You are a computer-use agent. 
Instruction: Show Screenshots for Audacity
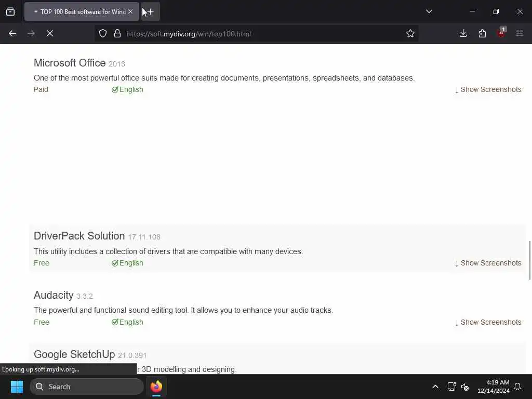[x=488, y=322]
